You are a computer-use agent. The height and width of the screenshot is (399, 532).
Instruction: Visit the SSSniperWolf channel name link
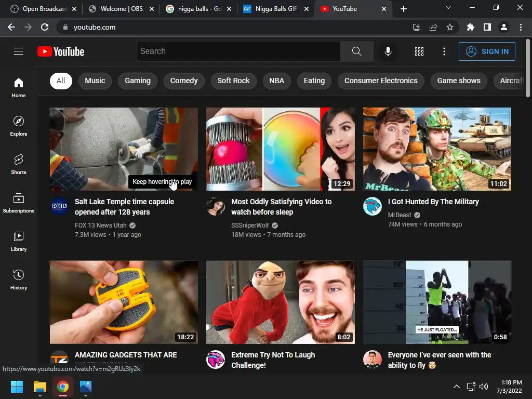coord(250,225)
